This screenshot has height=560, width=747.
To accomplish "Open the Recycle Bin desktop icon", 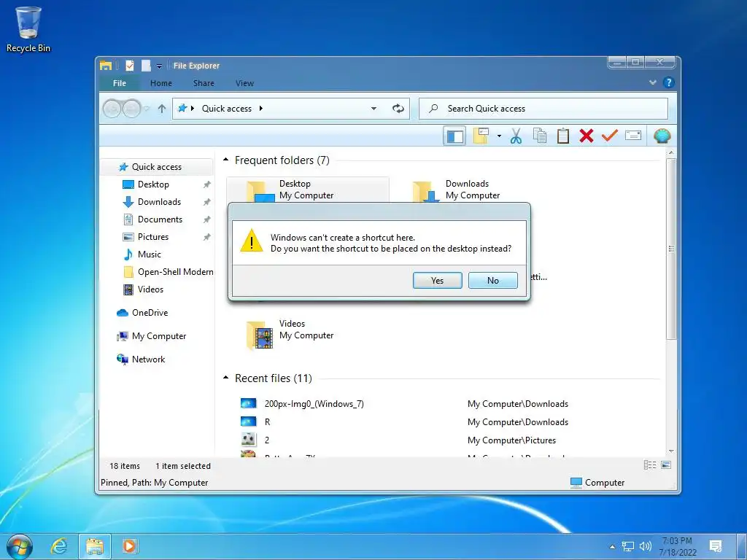I will pos(28,29).
